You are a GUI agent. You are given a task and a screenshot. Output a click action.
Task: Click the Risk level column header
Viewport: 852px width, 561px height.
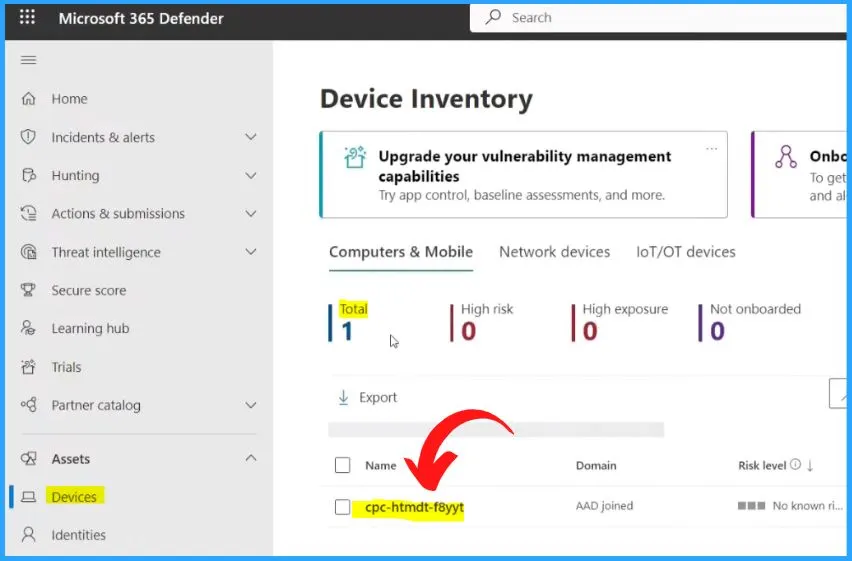coord(762,465)
